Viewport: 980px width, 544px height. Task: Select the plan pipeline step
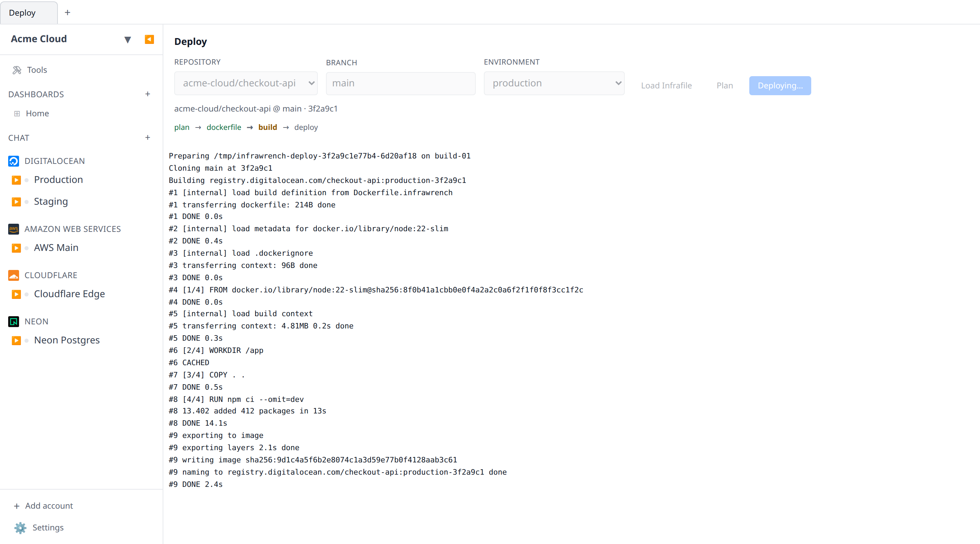click(182, 128)
